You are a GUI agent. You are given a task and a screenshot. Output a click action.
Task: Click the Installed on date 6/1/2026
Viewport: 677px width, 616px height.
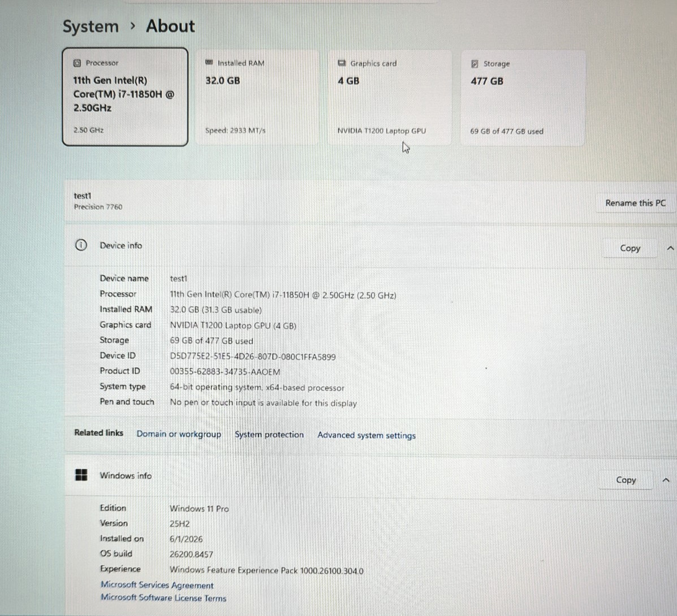click(x=186, y=539)
